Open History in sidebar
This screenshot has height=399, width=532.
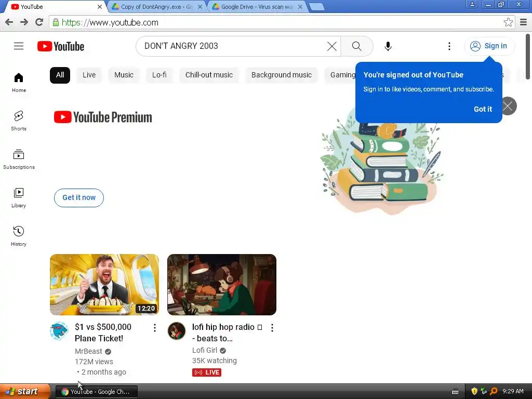pos(19,236)
